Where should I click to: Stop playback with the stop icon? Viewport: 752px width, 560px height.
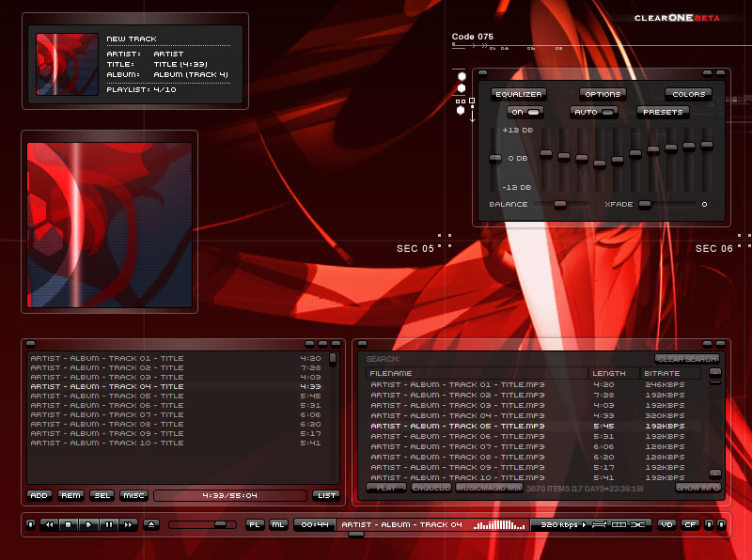(x=68, y=524)
